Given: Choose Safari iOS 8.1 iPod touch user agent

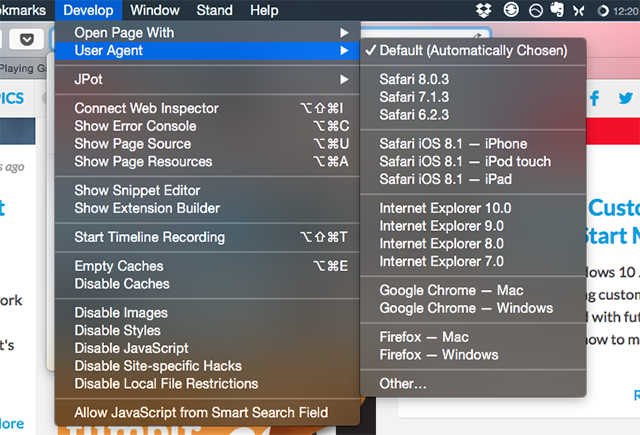Looking at the screenshot, I should coord(473,162).
